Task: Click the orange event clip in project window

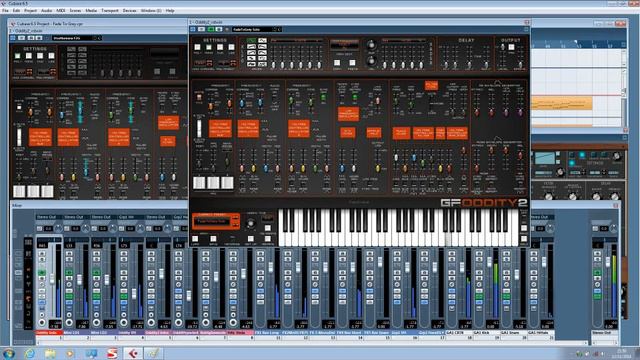Action: 562,104
